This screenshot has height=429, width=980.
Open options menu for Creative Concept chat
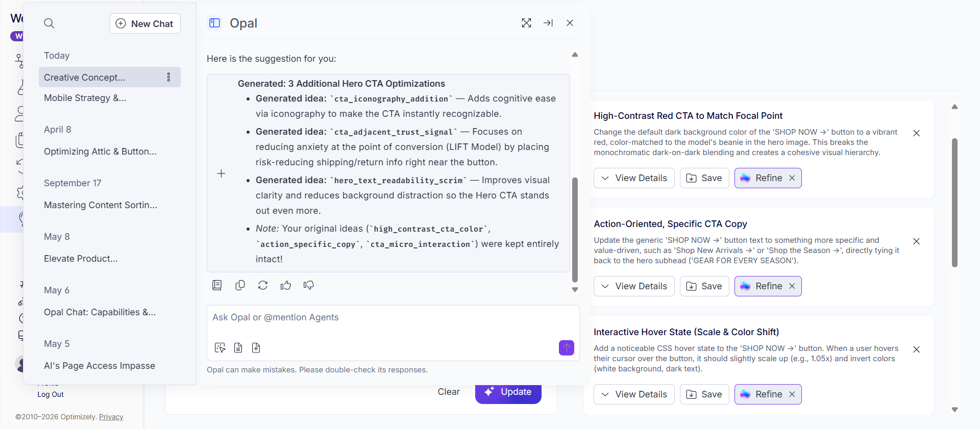pos(168,77)
